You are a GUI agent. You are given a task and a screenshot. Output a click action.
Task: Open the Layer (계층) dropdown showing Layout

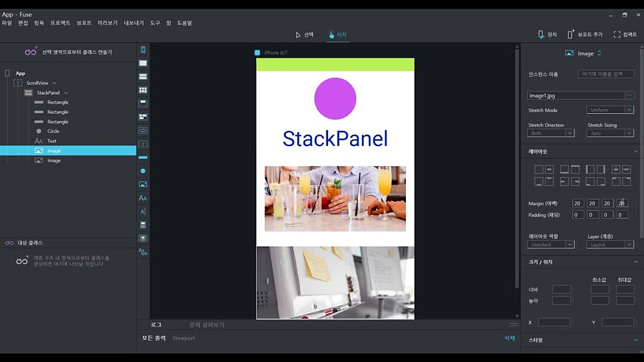pos(610,244)
